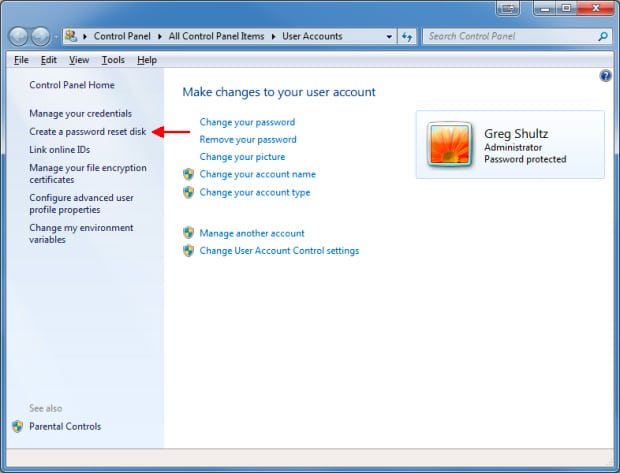Open the recent pages dropdown beside Forward button
This screenshot has height=473, width=620.
click(x=56, y=37)
